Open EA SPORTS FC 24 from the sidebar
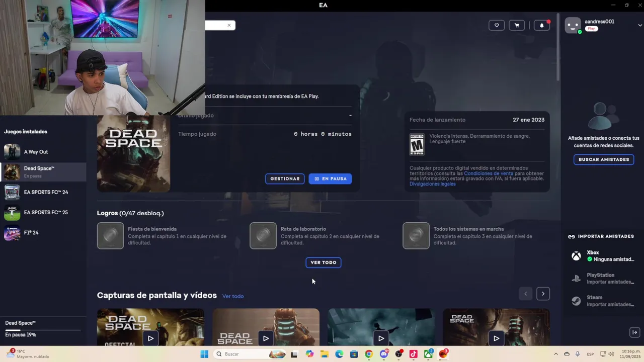This screenshot has width=644, height=362. (x=43, y=192)
